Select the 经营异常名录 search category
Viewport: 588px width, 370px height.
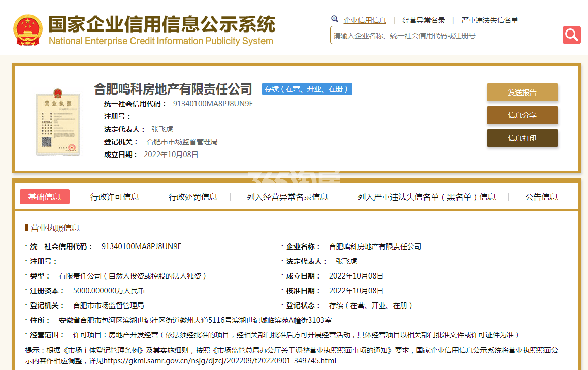[423, 20]
